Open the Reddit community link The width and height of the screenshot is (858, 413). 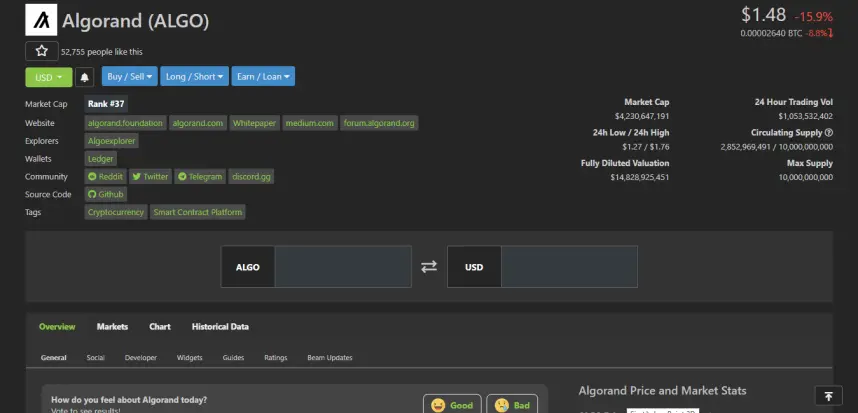pos(106,177)
